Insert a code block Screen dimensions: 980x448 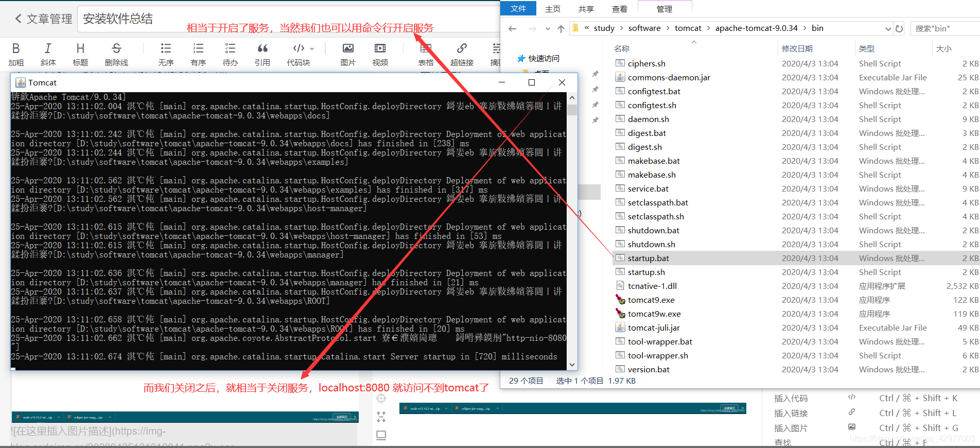pyautogui.click(x=299, y=54)
